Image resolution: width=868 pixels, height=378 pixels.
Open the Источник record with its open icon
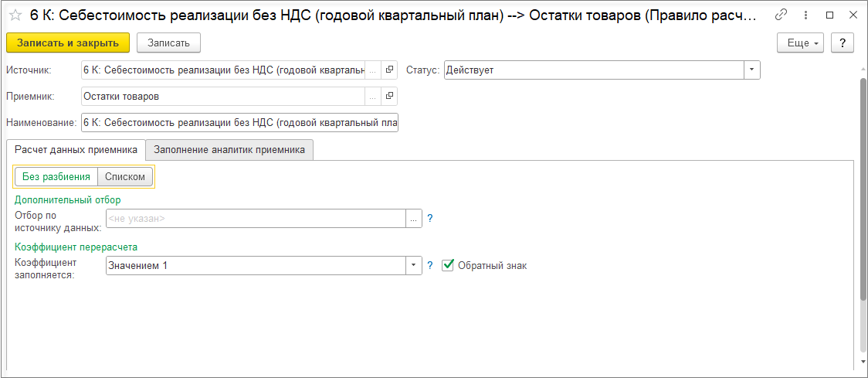pos(389,70)
